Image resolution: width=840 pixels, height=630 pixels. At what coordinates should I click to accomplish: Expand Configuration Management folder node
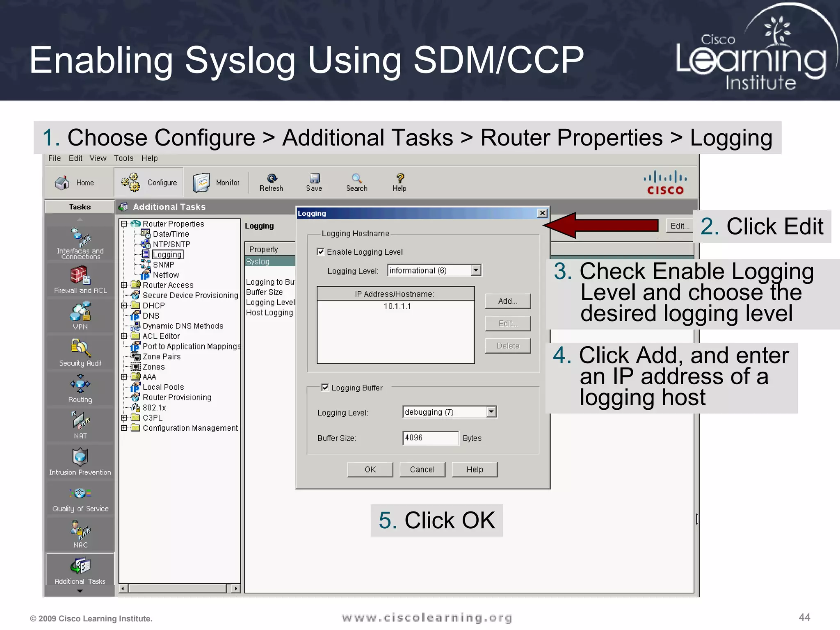(x=124, y=428)
